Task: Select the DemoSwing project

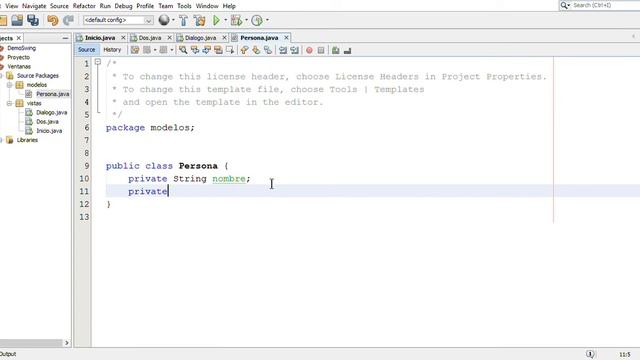Action: pyautogui.click(x=21, y=48)
